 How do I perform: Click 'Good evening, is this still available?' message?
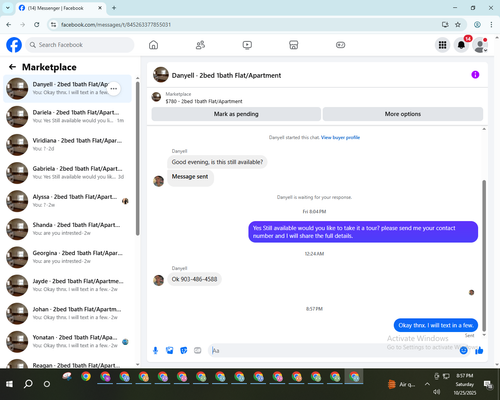(217, 162)
